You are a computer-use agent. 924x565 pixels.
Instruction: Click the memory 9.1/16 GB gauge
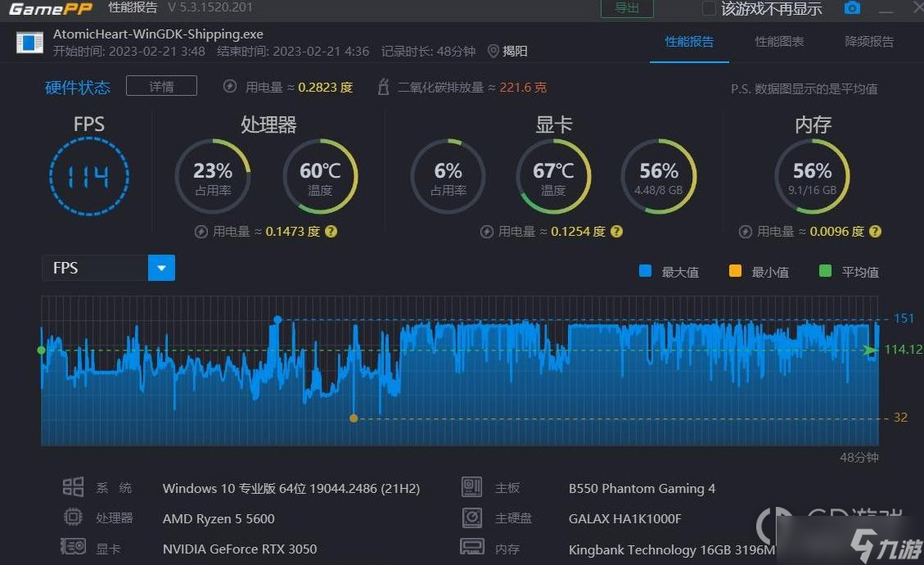812,176
